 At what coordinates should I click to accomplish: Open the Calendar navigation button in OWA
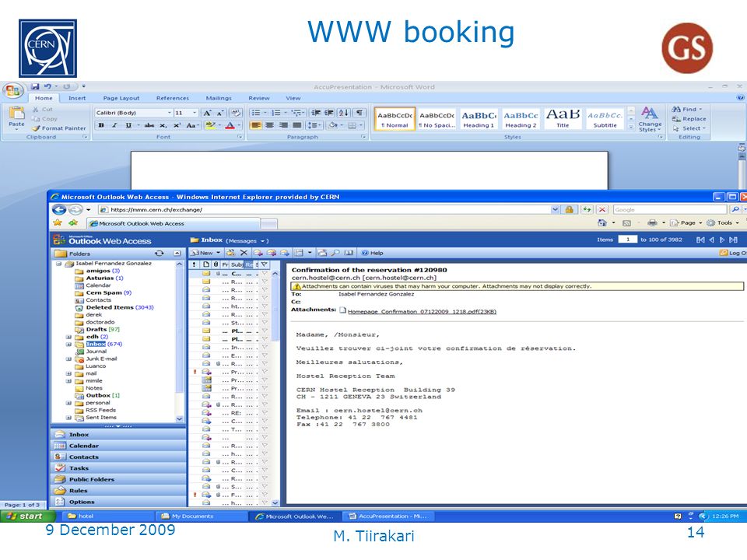point(118,446)
